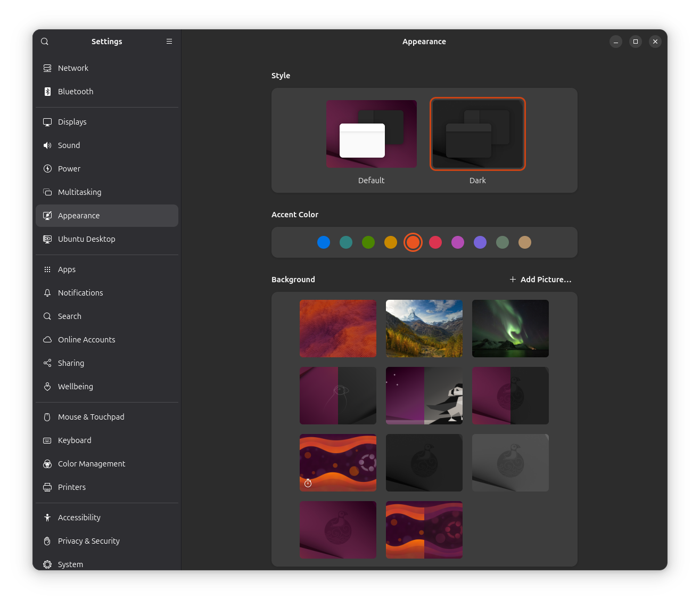
Task: Select the Default light style
Action: tap(371, 134)
